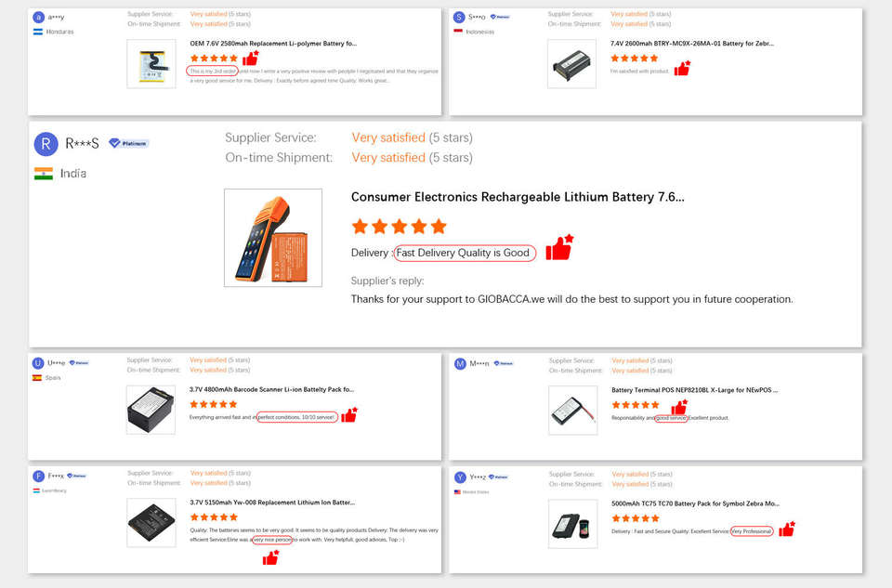
Task: Click the thumbs-up beside 'Very Professional'
Action: point(787,529)
